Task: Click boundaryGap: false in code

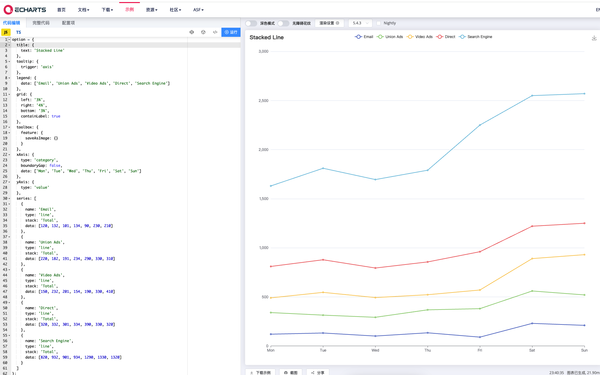Action: [41, 165]
